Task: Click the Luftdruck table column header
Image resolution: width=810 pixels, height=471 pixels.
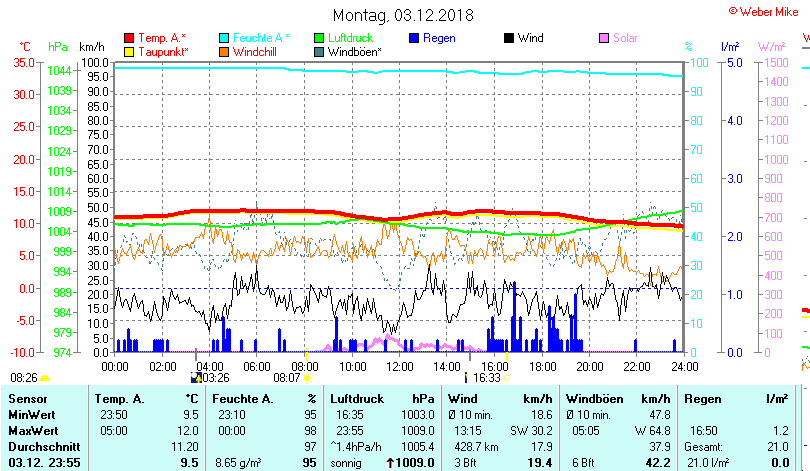Action: 357,399
